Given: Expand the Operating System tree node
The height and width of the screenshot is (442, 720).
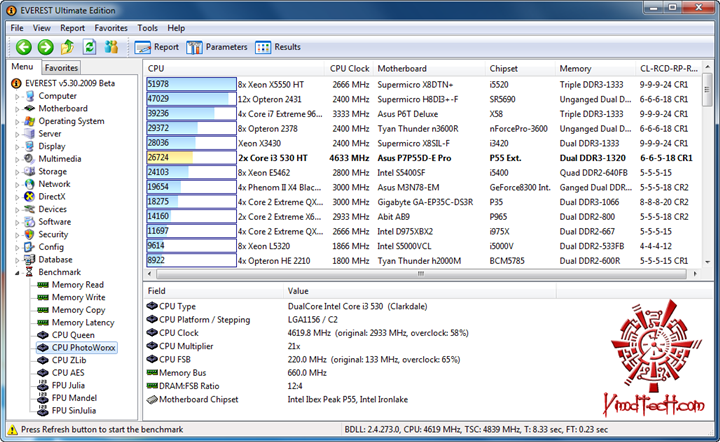Looking at the screenshot, I should coord(17,122).
